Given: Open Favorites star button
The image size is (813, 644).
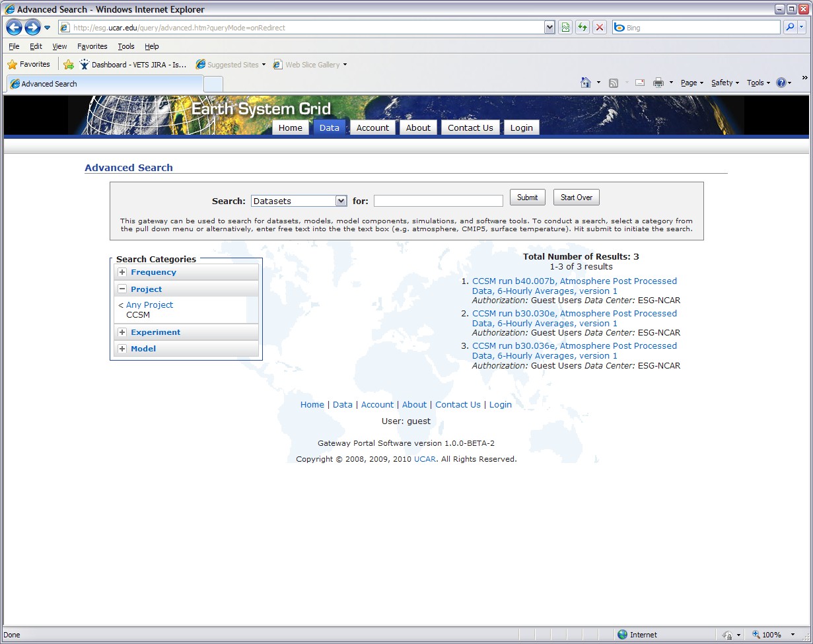Looking at the screenshot, I should tap(28, 65).
